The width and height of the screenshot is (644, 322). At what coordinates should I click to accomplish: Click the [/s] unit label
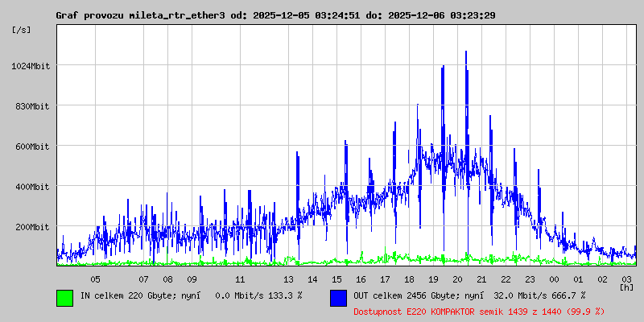coord(22,30)
